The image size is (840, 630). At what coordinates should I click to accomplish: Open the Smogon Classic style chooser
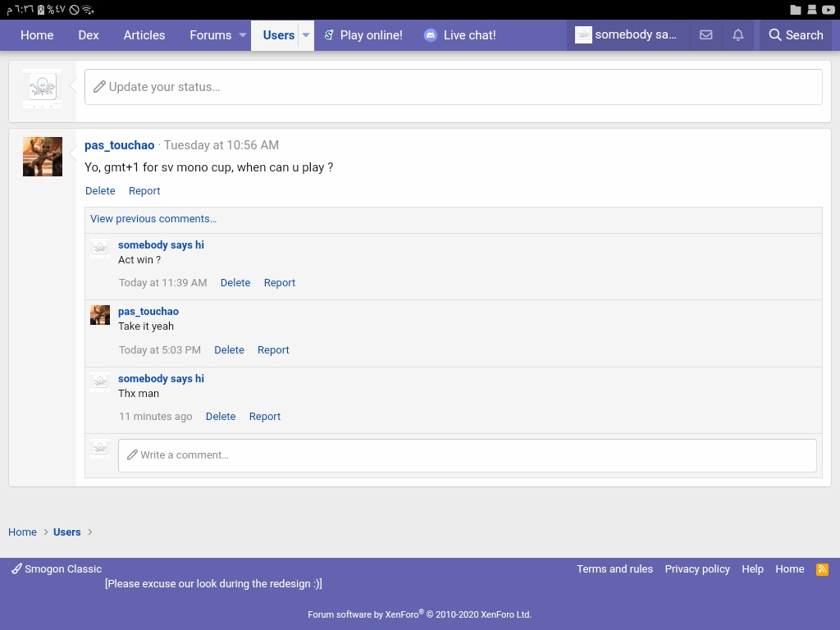pos(57,569)
